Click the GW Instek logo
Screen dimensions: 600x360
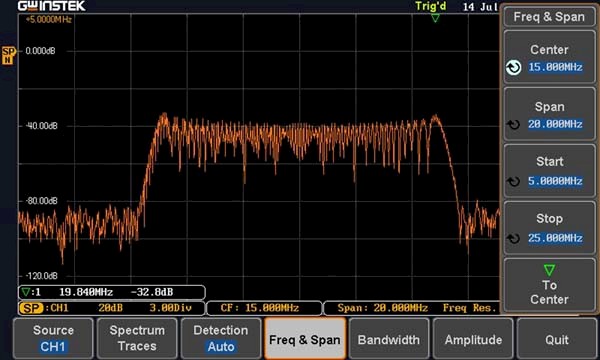52,6
